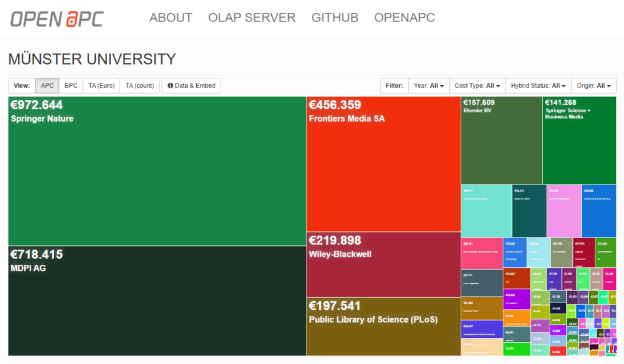Select the Springer Nature treemap tile
Viewport: 624px width, 364px height.
(x=157, y=171)
